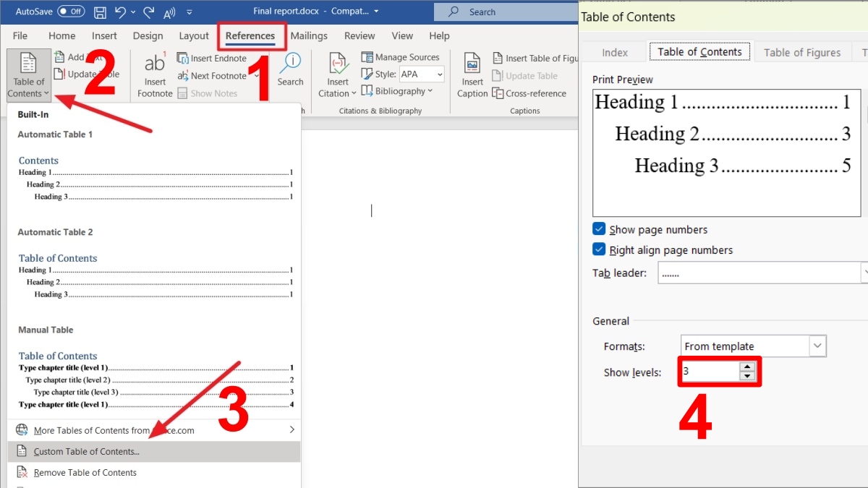Open Customize Quick Access Toolbar dropdown
This screenshot has width=868, height=488.
[190, 12]
